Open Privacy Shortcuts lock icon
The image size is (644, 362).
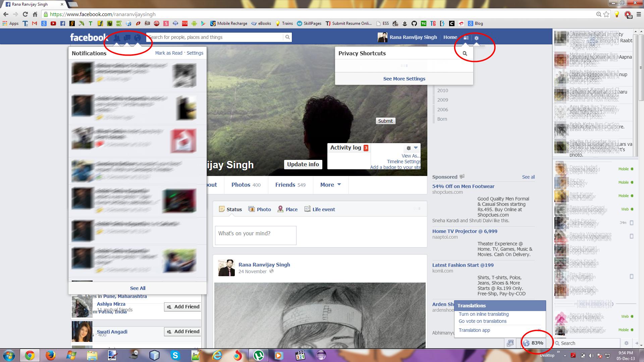pos(466,38)
